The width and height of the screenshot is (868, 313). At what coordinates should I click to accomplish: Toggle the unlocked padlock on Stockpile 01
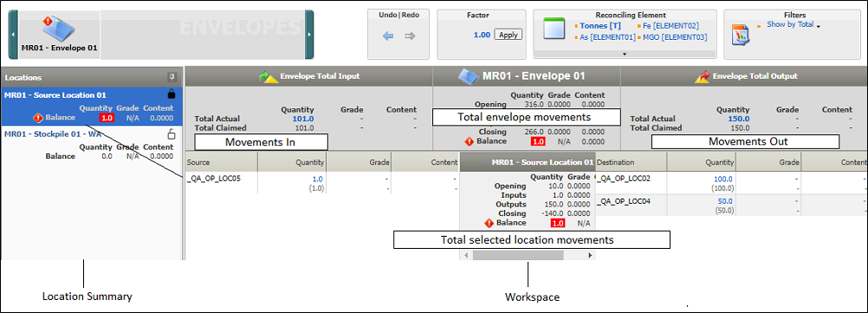[x=171, y=134]
